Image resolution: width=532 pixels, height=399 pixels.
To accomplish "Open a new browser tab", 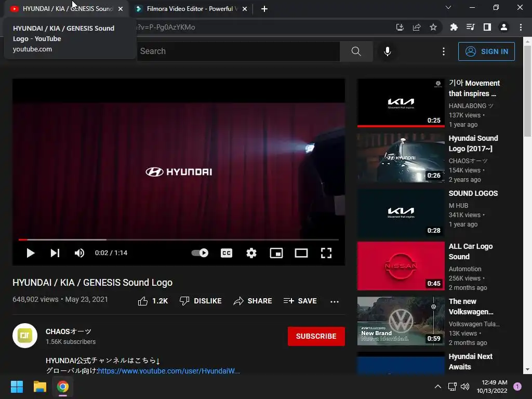I will (x=264, y=9).
